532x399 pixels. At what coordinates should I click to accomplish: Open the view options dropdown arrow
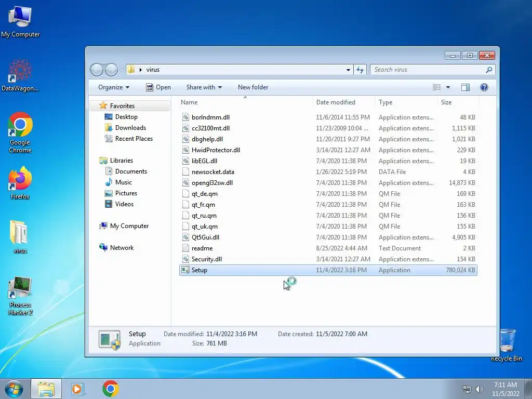(x=448, y=87)
